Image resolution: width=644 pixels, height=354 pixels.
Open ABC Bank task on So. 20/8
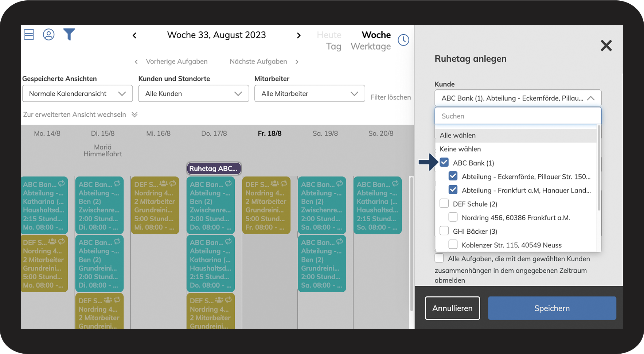[x=378, y=205]
